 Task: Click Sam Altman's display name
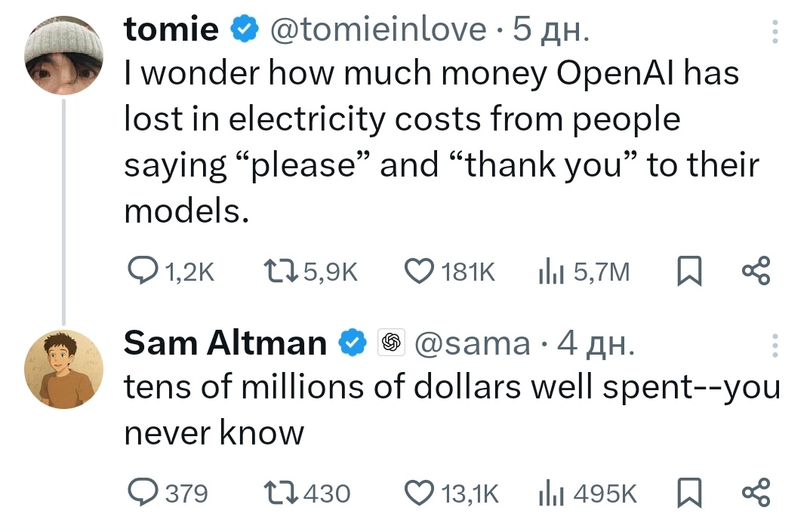point(225,343)
